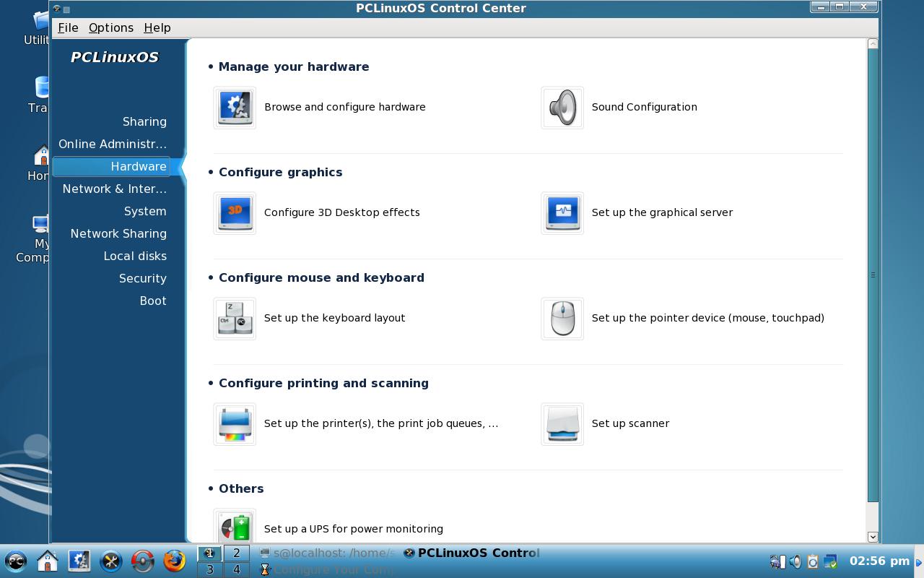Launch the Configure 3D Desktop effects icon

[x=235, y=213]
